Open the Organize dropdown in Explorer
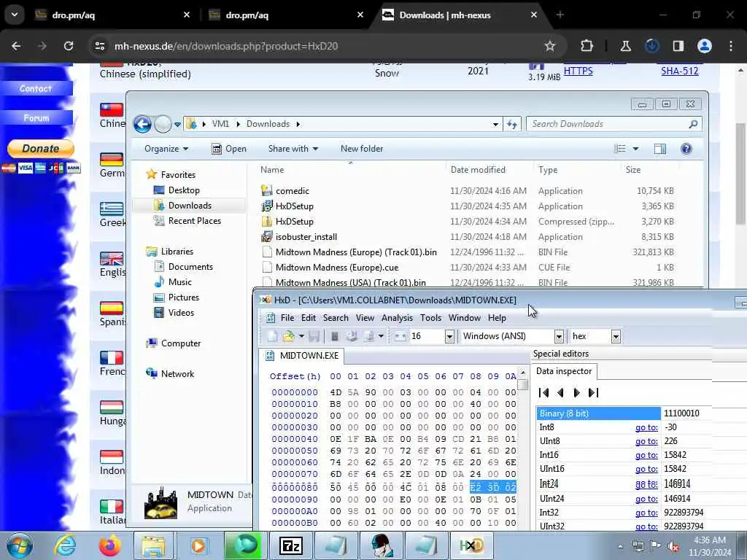747x560 pixels. (166, 149)
